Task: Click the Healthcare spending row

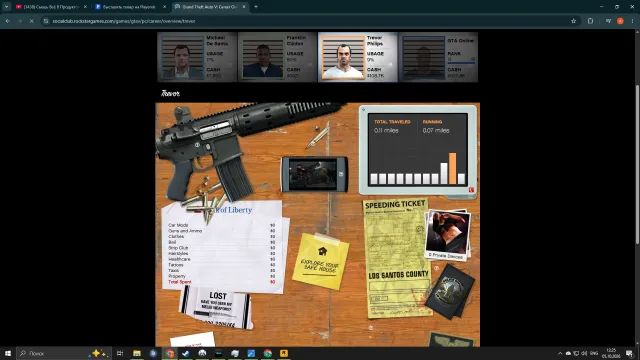Action: point(222,259)
